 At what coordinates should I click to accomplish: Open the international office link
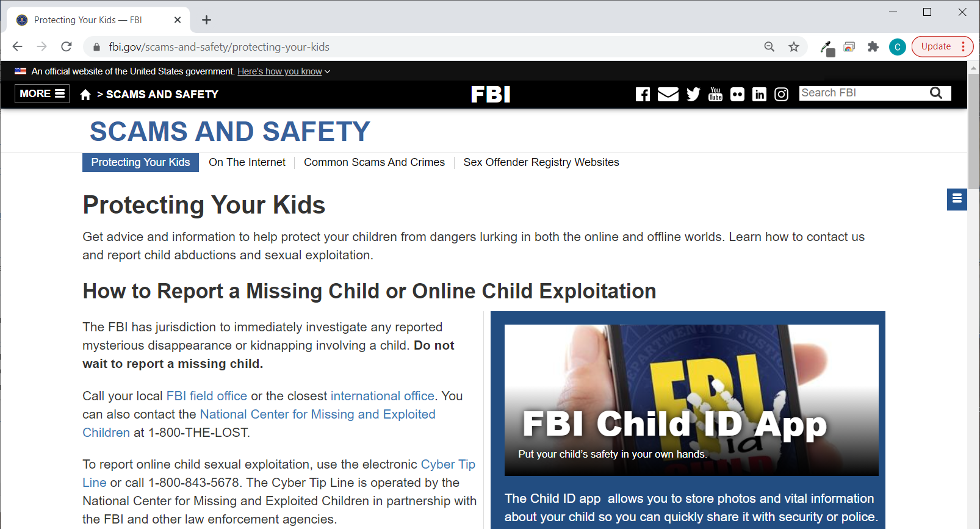coord(383,396)
